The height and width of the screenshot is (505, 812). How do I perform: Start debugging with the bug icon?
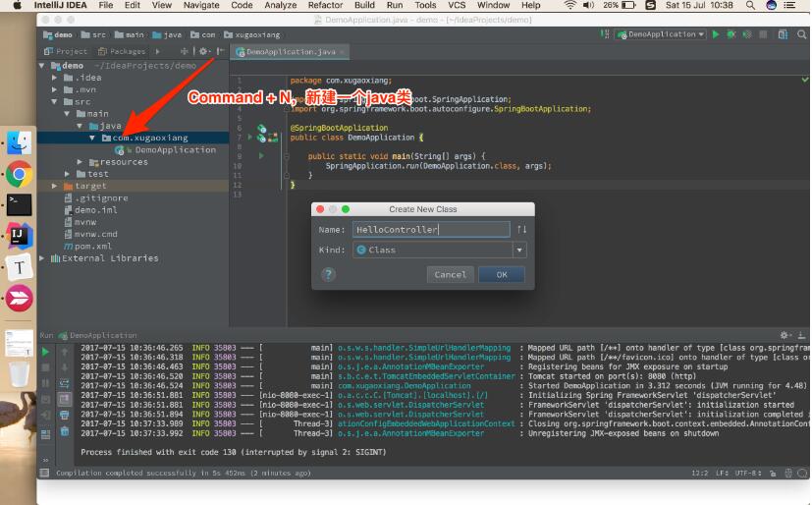731,34
